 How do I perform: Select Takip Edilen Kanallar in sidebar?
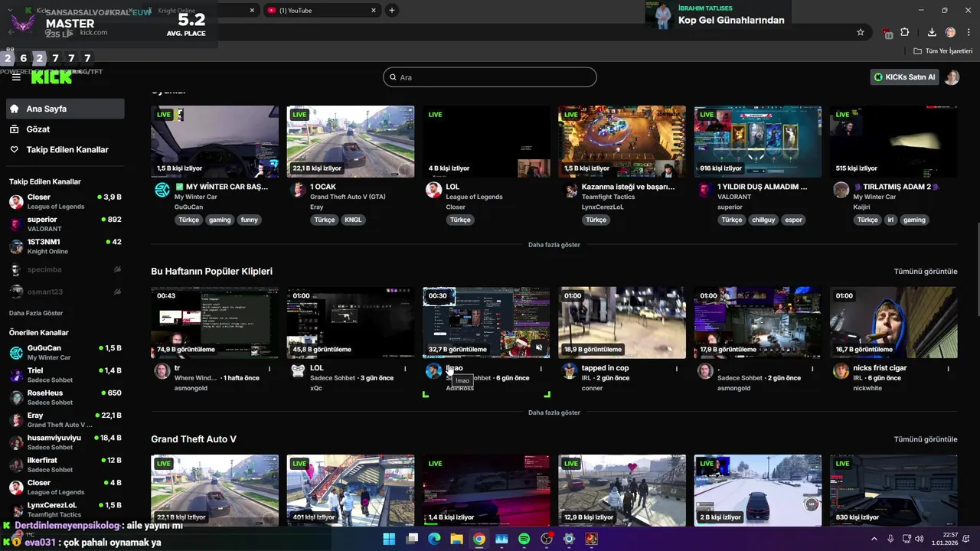coord(65,150)
